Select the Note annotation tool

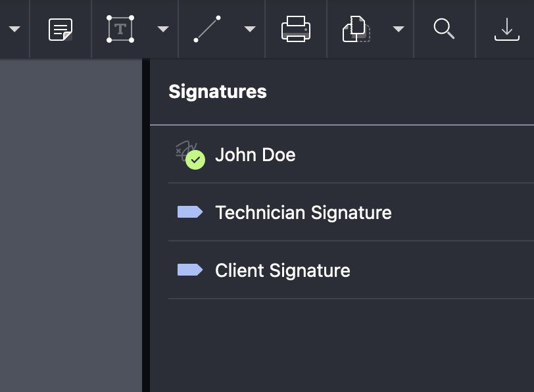(x=61, y=29)
